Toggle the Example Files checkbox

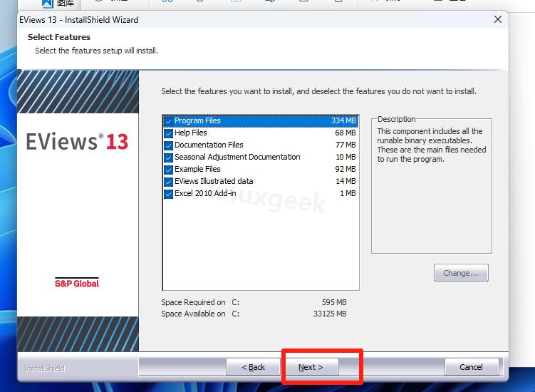click(168, 170)
